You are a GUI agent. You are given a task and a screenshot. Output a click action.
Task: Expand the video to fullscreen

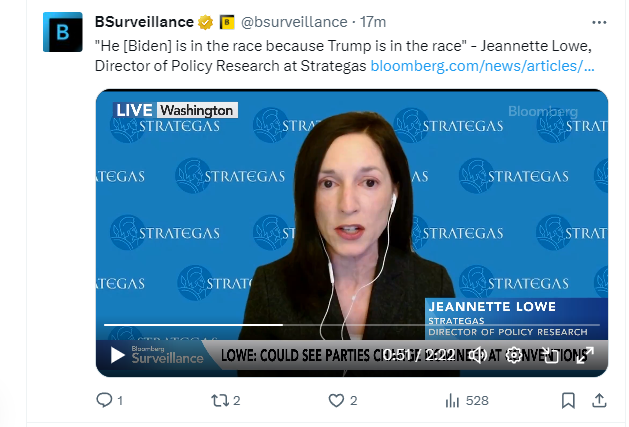(x=585, y=355)
